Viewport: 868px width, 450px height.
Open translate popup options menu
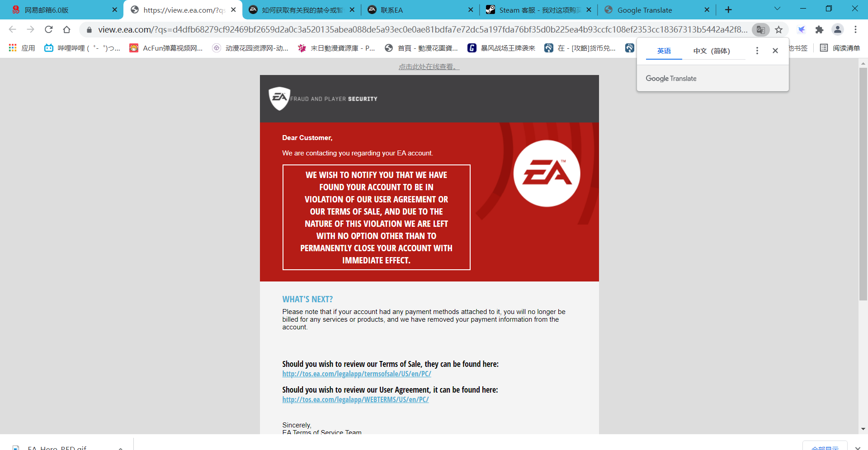point(757,51)
